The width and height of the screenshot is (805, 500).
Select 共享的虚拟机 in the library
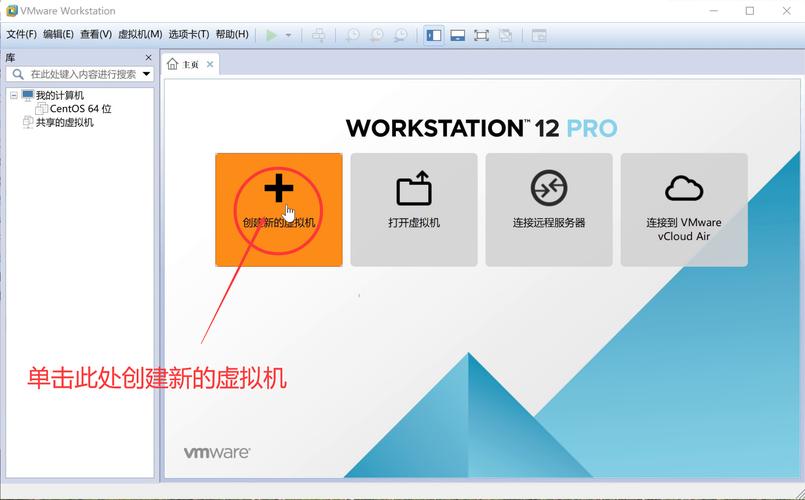tap(65, 122)
